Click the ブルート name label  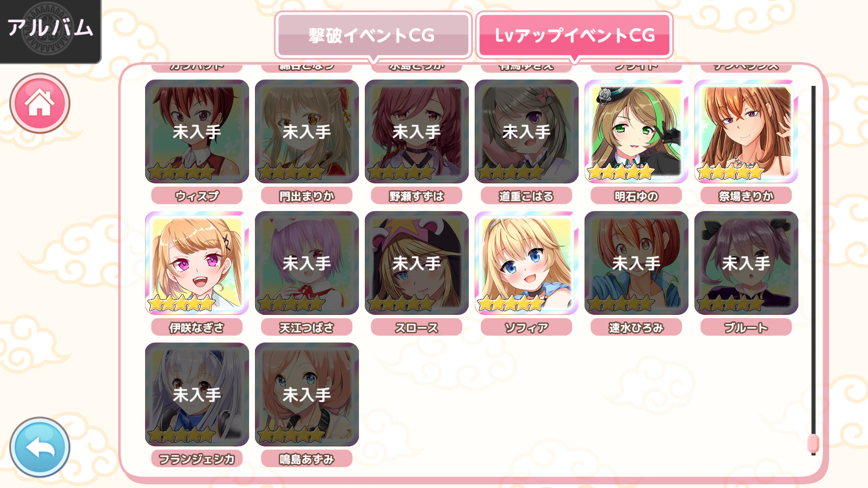click(x=746, y=327)
